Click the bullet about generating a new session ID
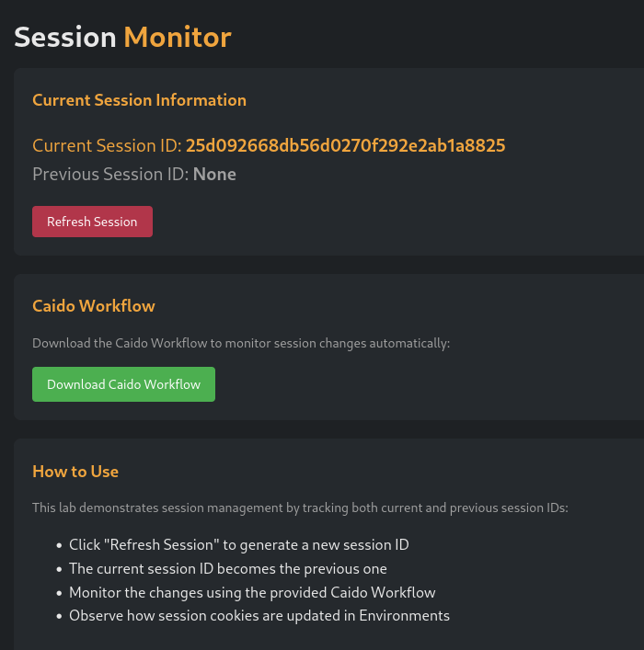 [239, 544]
